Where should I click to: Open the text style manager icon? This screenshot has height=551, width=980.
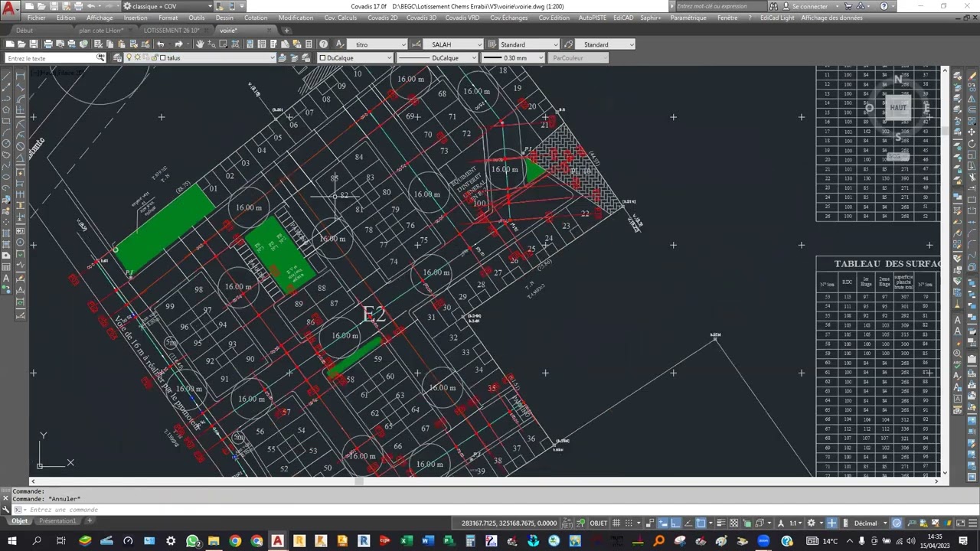click(340, 44)
